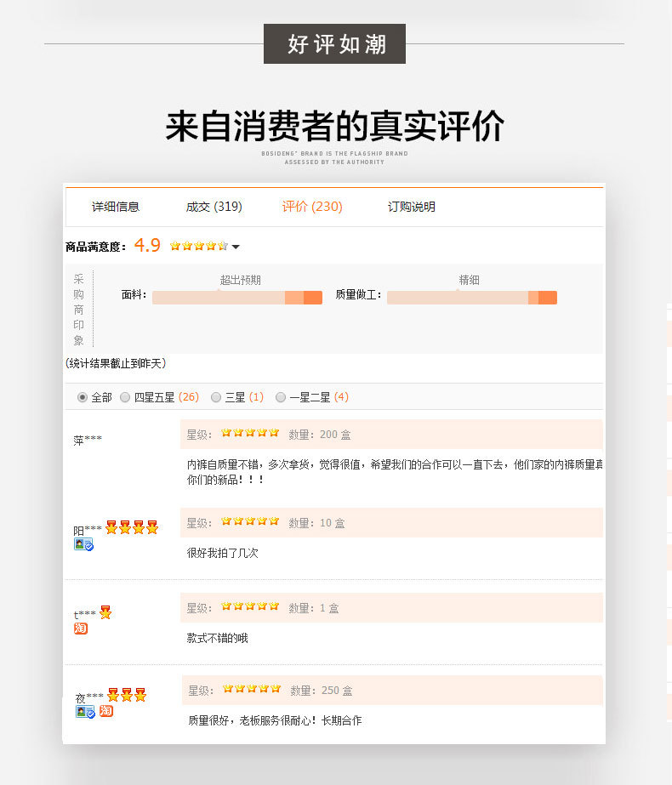The height and width of the screenshot is (785, 672).
Task: Click the 超出预期 label above 面料 bar
Action: [x=241, y=280]
